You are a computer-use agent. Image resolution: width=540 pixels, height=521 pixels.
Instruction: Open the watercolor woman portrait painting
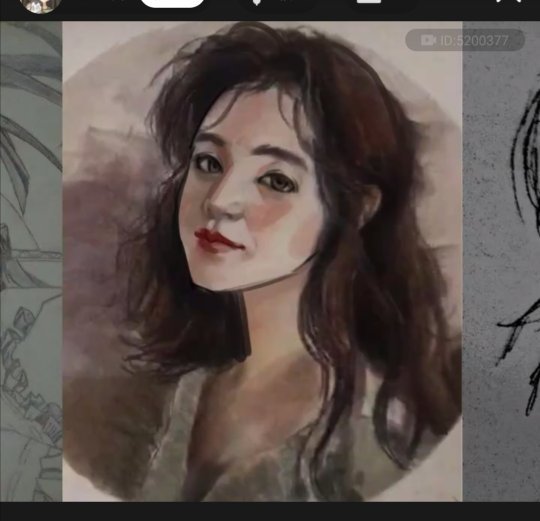(x=262, y=261)
